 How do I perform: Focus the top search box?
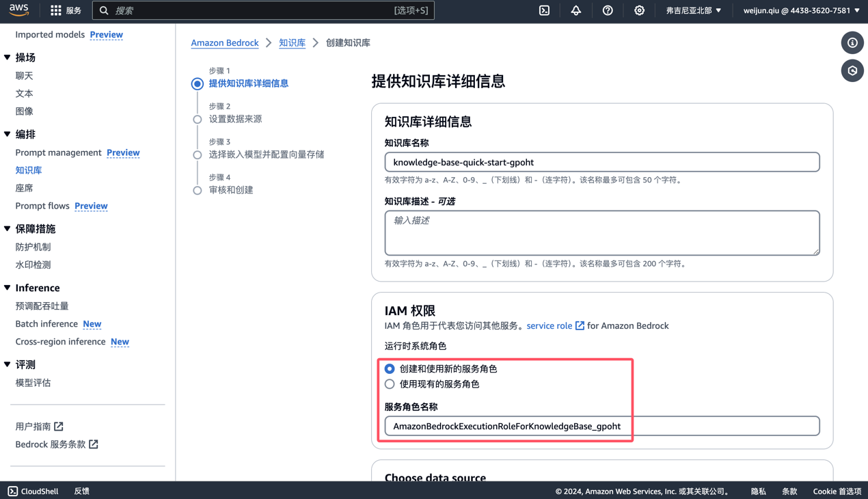pyautogui.click(x=263, y=10)
